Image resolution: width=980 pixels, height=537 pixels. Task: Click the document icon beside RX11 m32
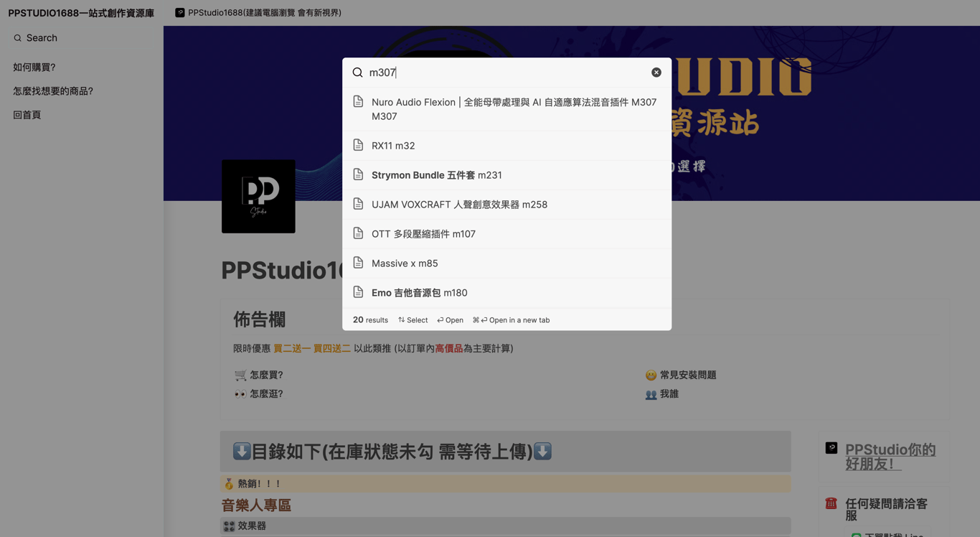tap(358, 145)
